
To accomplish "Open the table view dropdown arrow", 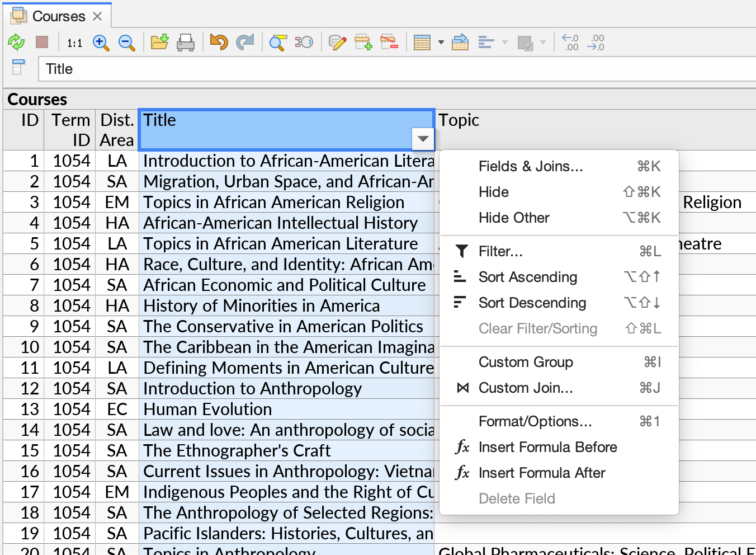I will [x=441, y=43].
